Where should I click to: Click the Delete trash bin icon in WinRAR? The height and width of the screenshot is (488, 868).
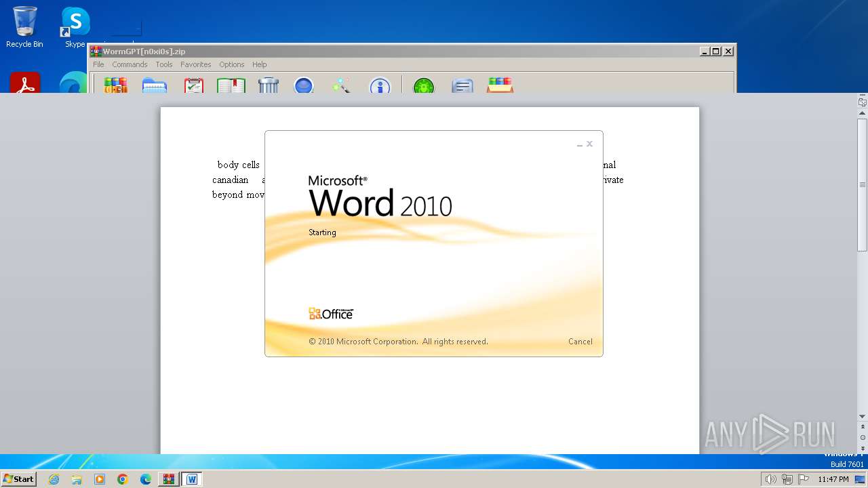coord(269,85)
